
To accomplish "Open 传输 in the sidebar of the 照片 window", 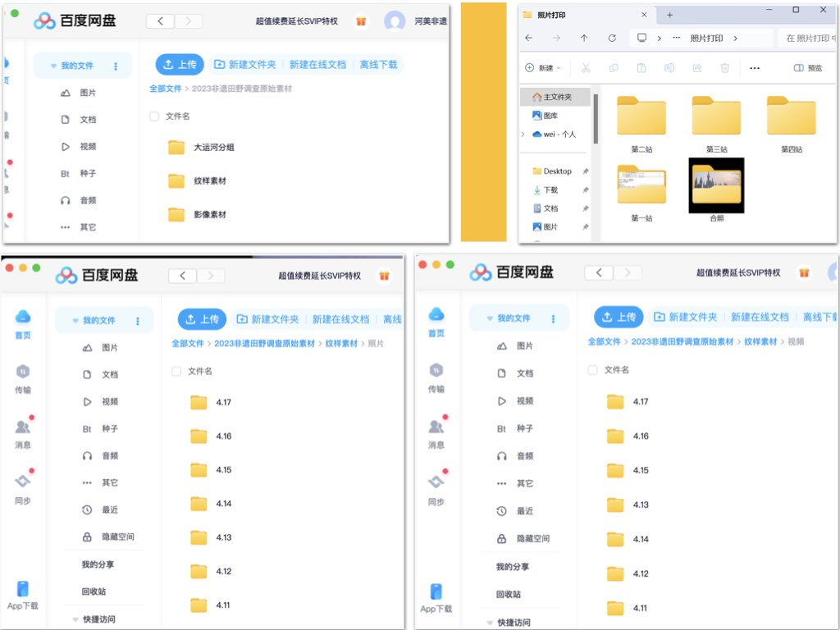I will (x=23, y=378).
